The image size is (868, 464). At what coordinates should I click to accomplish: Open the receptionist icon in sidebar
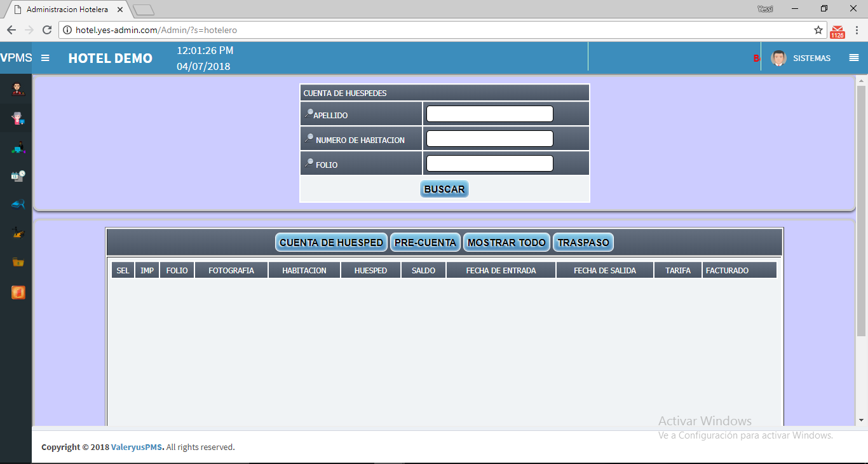click(x=18, y=89)
